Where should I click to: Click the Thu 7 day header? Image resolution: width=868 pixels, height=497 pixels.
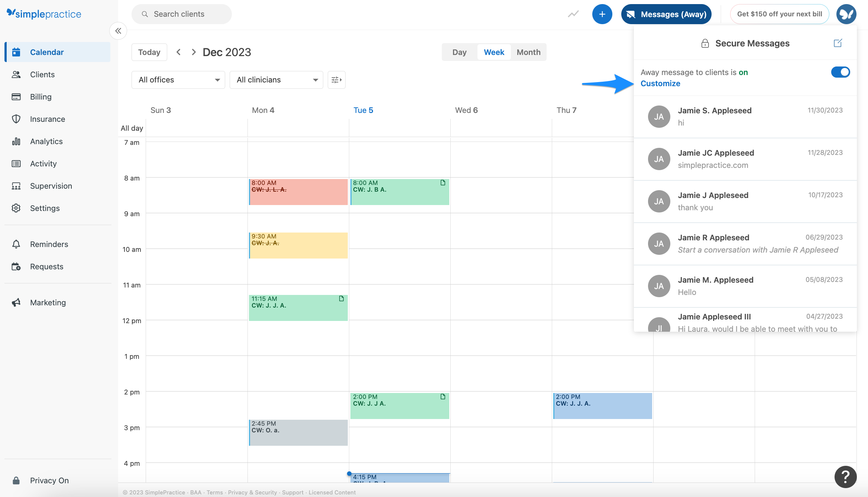pos(566,110)
